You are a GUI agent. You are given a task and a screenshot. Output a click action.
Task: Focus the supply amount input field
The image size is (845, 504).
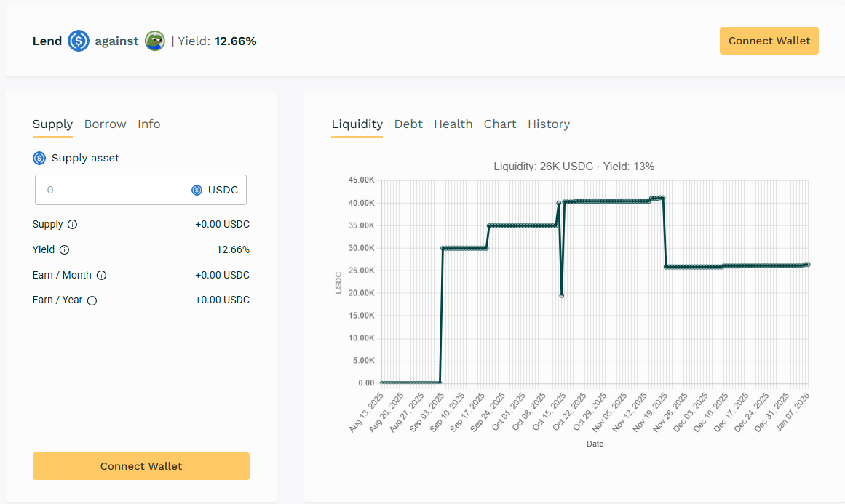[x=109, y=190]
